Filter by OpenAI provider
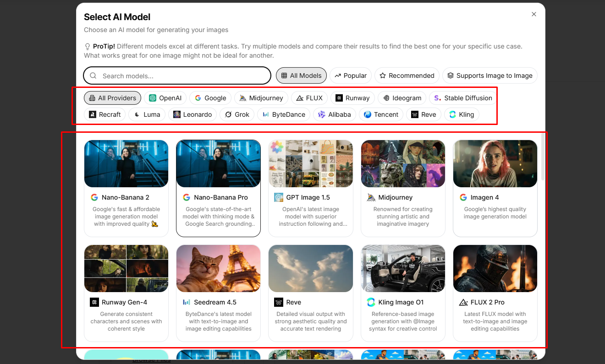This screenshot has height=364, width=605. point(165,98)
